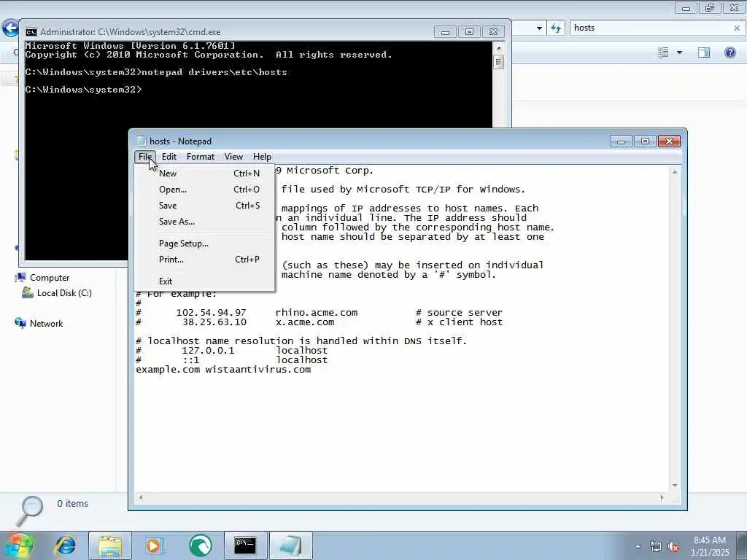Viewport: 747px width, 560px height.
Task: Select Computer in the navigation pane
Action: click(50, 278)
